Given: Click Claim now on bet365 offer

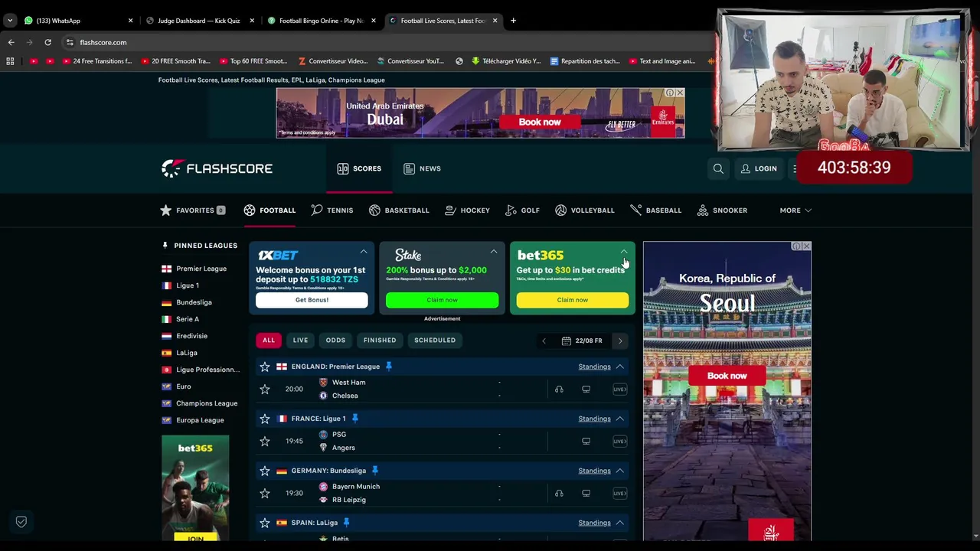Looking at the screenshot, I should coord(573,300).
